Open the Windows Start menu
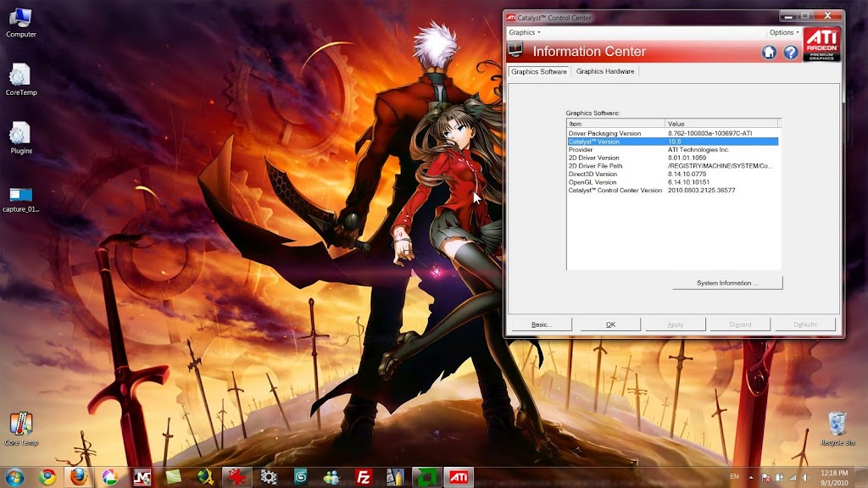This screenshot has height=488, width=868. [15, 477]
